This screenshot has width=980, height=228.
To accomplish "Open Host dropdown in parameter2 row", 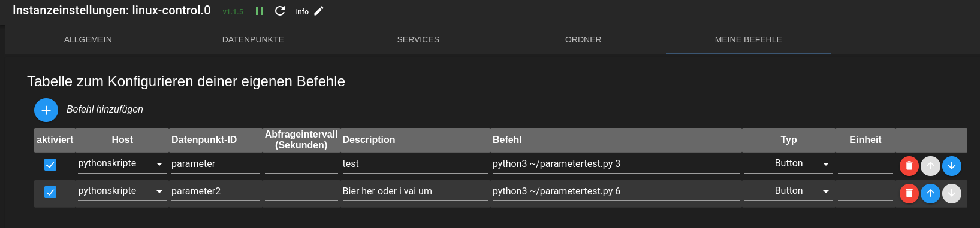I will [122, 191].
